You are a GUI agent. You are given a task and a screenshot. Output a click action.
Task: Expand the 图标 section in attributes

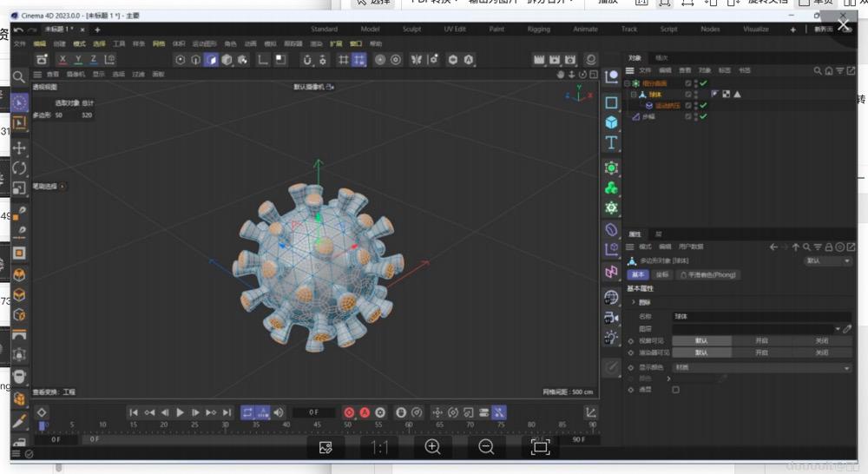pos(635,302)
